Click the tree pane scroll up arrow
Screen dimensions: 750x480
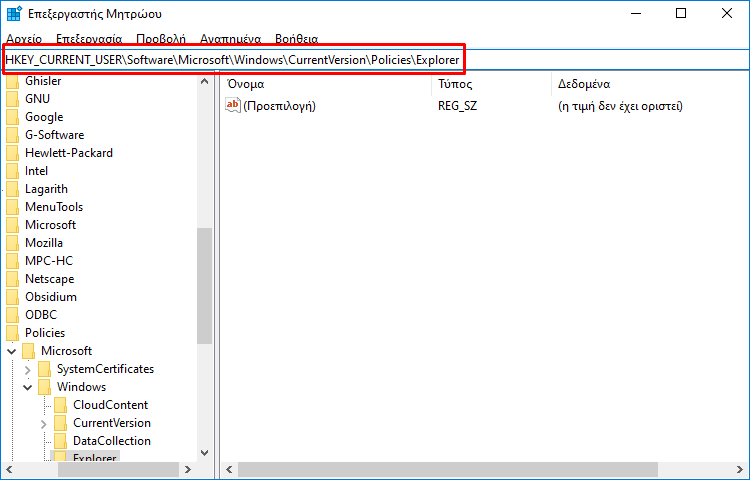[205, 81]
